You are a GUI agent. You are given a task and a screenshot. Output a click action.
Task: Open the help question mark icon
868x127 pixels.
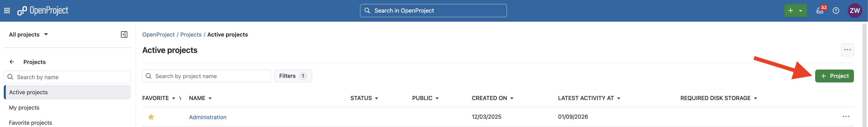coord(836,11)
